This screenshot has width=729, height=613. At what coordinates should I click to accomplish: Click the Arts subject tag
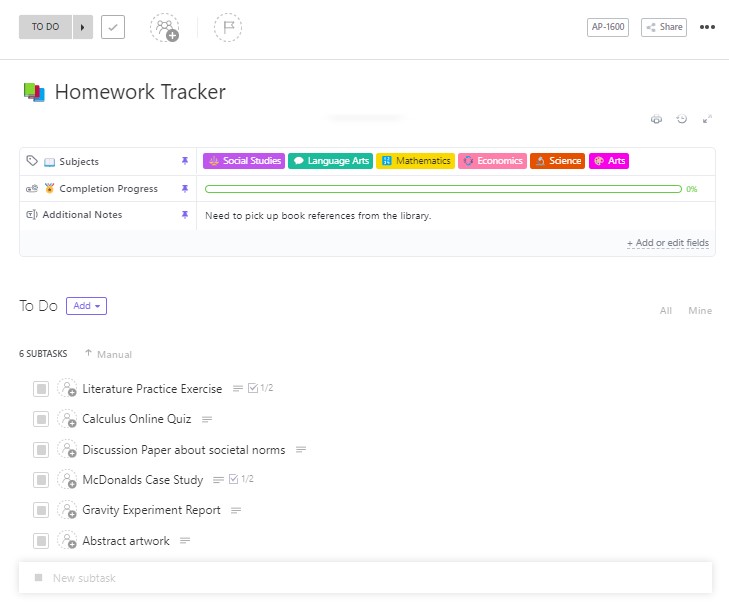coord(609,161)
